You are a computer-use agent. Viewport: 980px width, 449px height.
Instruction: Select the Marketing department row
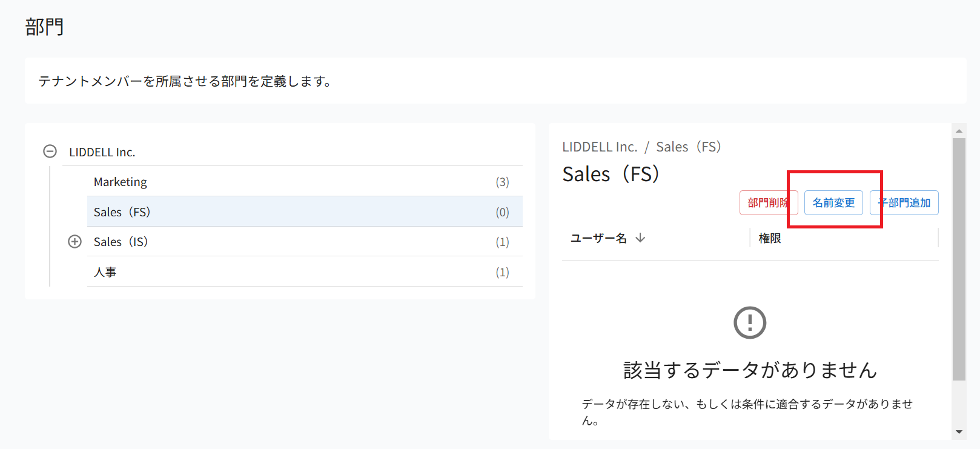[305, 182]
